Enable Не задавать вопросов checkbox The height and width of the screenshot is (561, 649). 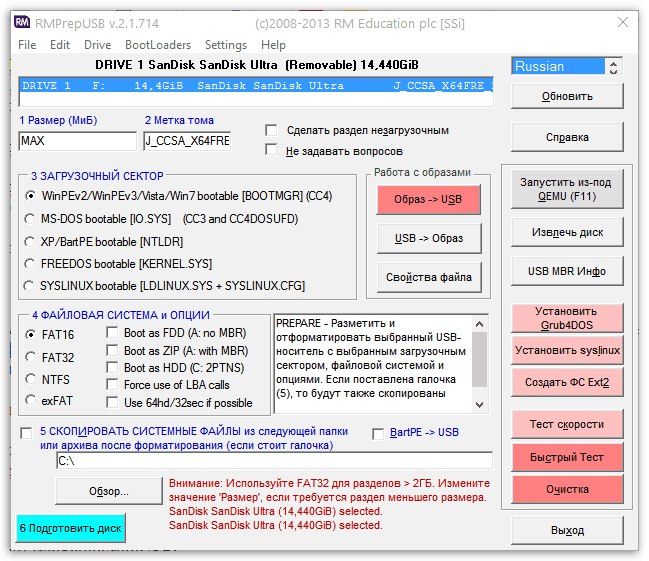(271, 149)
